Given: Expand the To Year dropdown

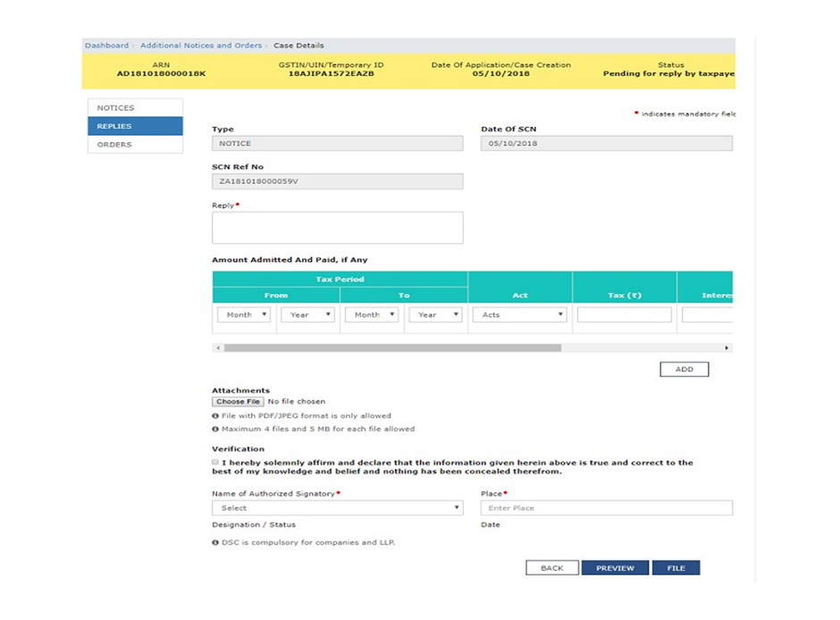Looking at the screenshot, I should [x=435, y=315].
